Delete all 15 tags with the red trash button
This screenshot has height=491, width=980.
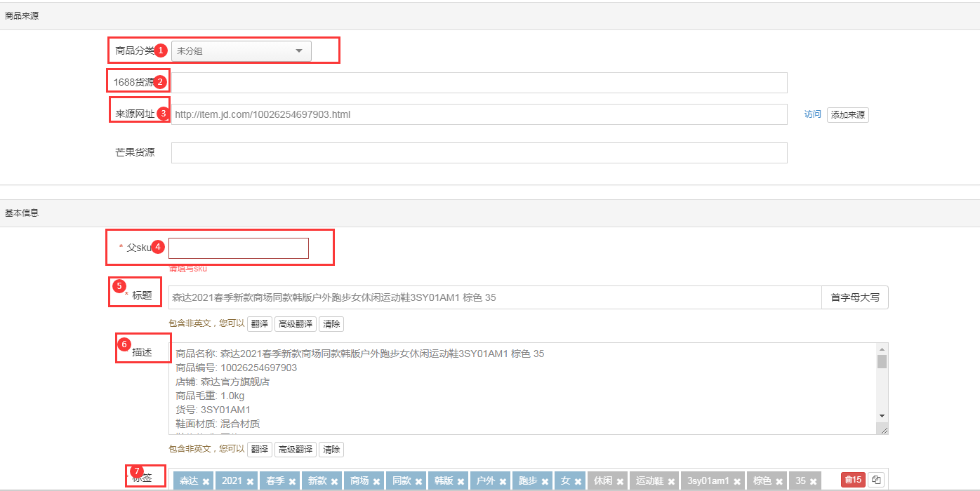click(x=853, y=480)
